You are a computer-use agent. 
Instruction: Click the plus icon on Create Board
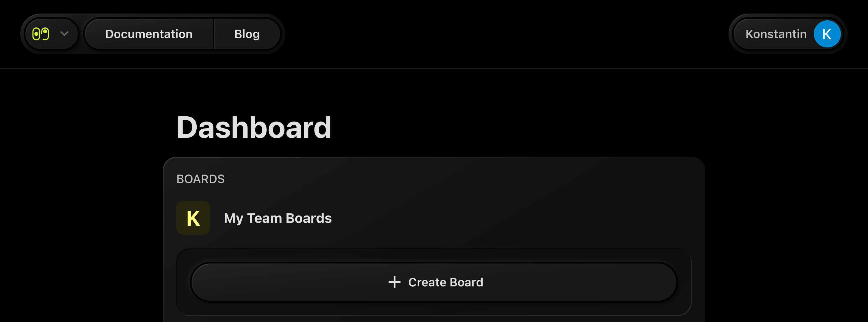pos(394,282)
